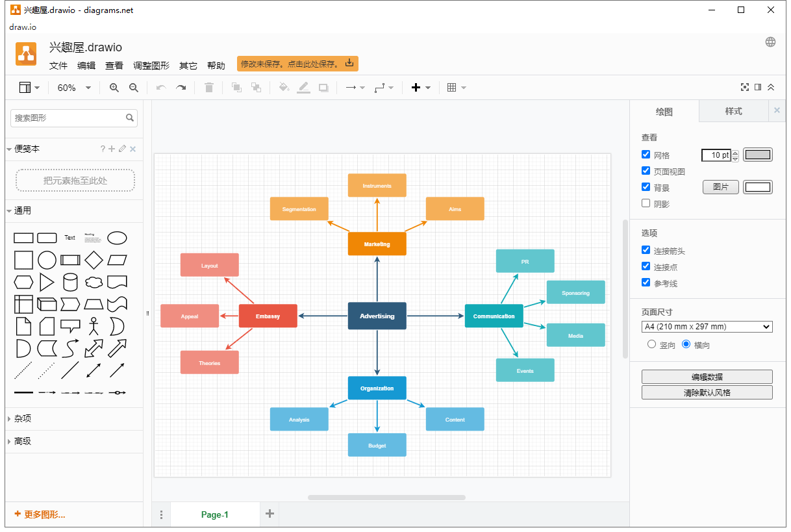
Task: Click the language globe icon
Action: [x=770, y=42]
